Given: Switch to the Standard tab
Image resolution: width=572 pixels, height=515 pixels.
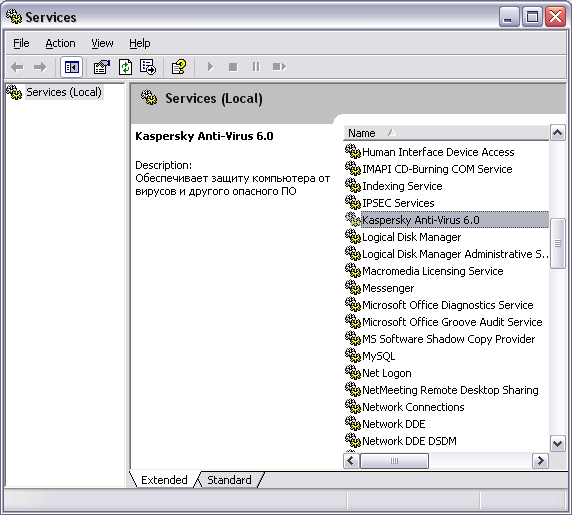Looking at the screenshot, I should point(229,480).
